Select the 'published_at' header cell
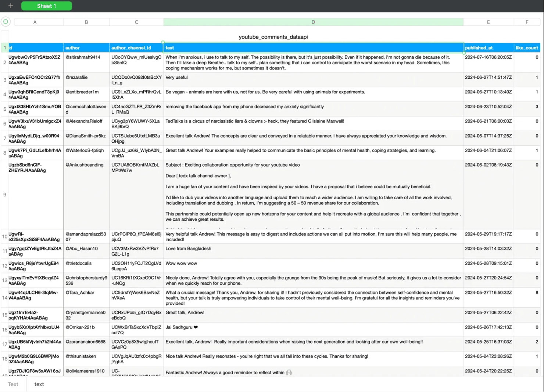The width and height of the screenshot is (544, 392). point(488,48)
